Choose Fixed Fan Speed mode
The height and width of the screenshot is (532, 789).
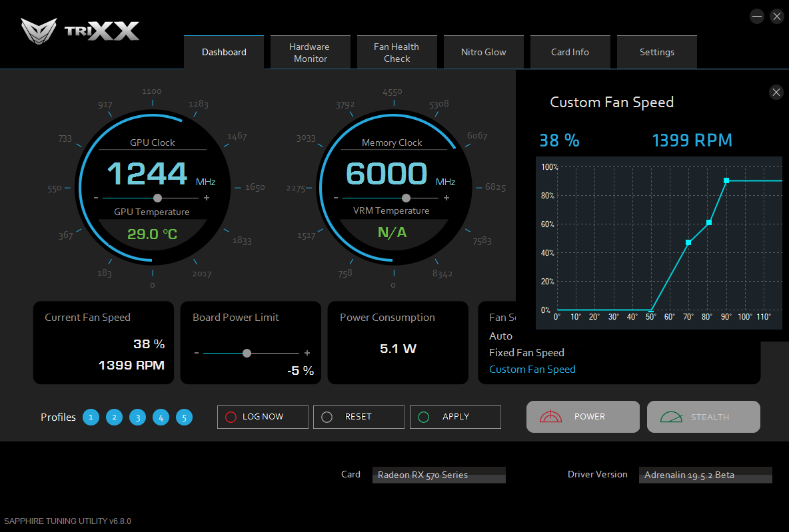pos(527,352)
